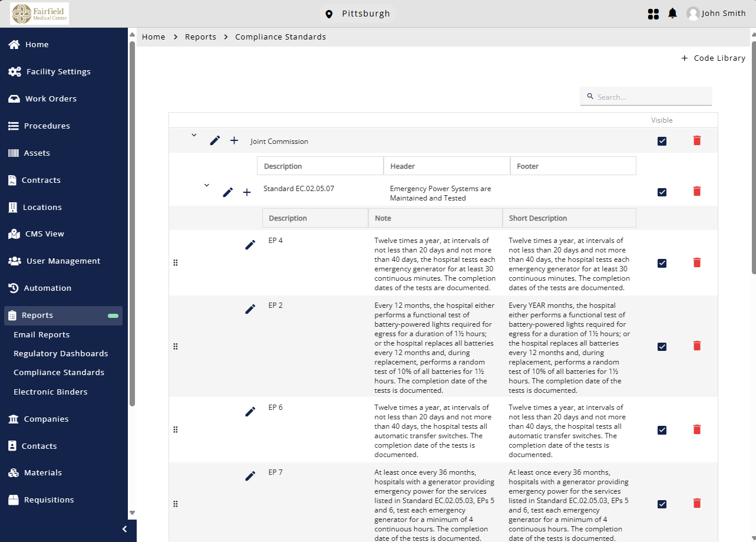Edit the EP 4 entry
This screenshot has height=542, width=756.
tap(250, 245)
